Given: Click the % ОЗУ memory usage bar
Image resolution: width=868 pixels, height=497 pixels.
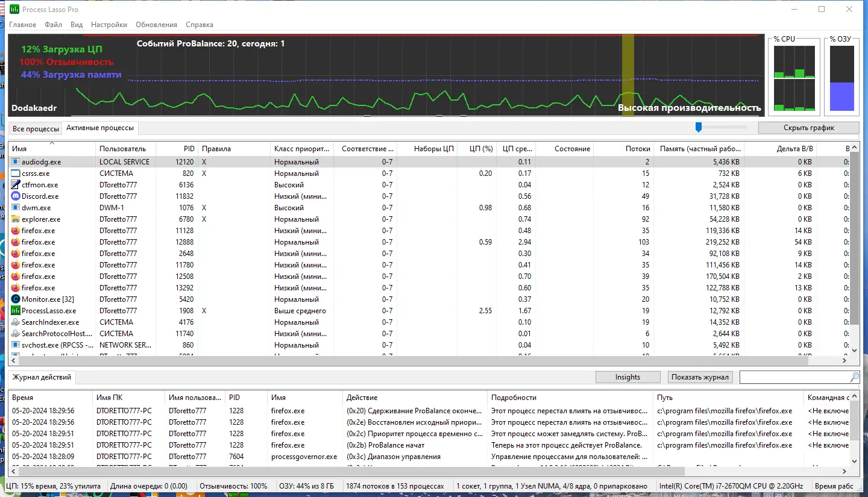Looking at the screenshot, I should [x=843, y=79].
